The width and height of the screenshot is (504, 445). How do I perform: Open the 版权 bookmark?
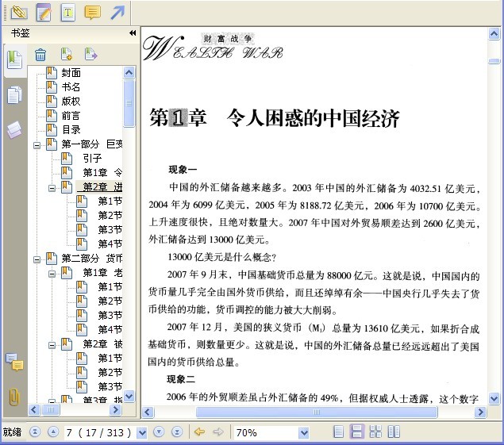pyautogui.click(x=71, y=102)
